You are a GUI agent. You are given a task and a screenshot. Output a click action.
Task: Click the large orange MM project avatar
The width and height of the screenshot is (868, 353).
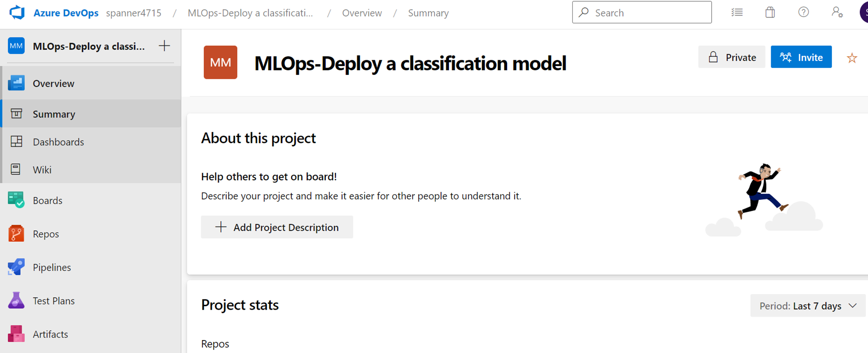[x=221, y=62]
